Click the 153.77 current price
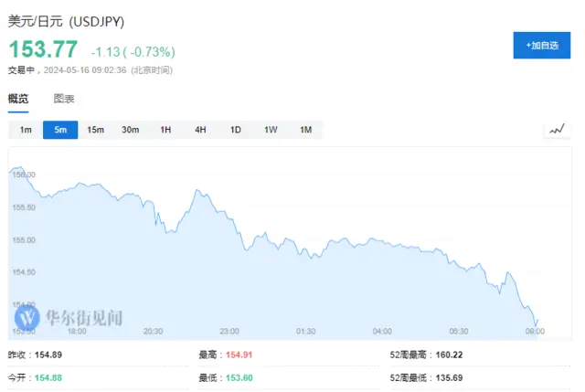This screenshot has width=585, height=392. (43, 49)
